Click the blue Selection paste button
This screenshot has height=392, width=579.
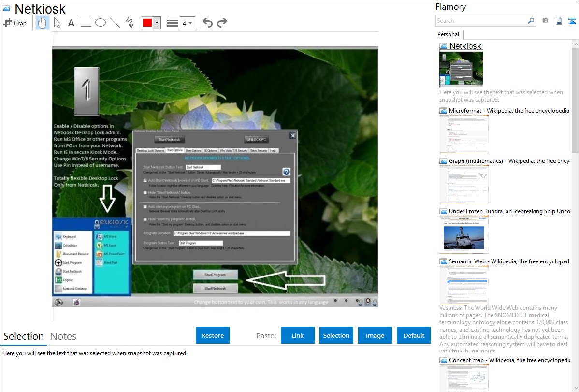[x=336, y=335]
